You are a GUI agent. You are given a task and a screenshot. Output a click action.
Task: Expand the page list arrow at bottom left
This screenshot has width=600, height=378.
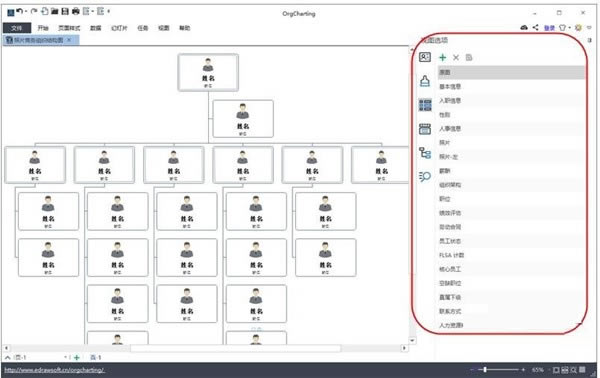pyautogui.click(x=8, y=357)
